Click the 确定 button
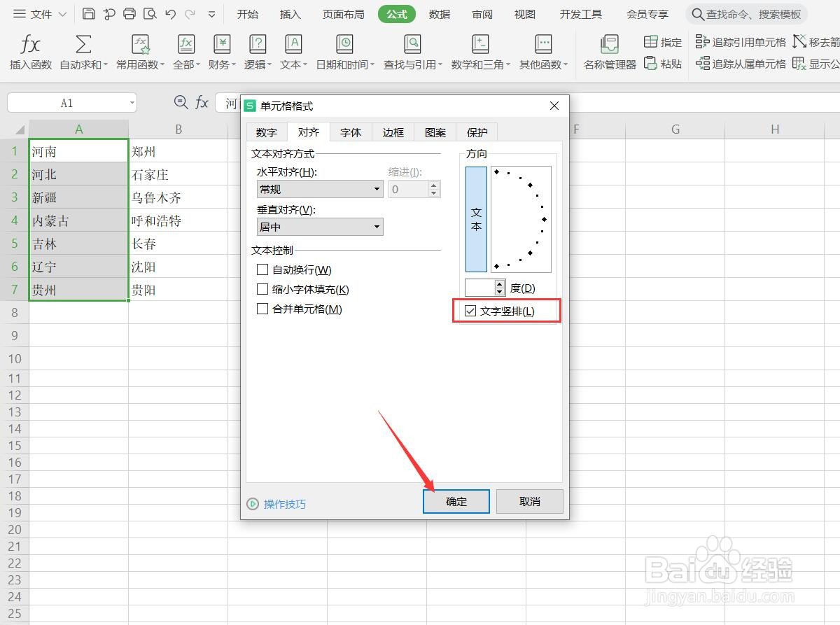This screenshot has width=840, height=625. pos(456,501)
